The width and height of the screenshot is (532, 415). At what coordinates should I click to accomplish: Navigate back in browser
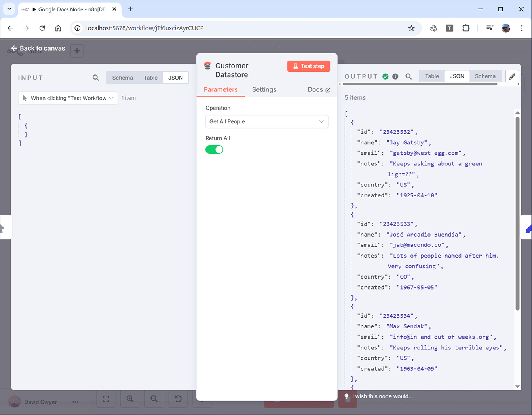[10, 28]
